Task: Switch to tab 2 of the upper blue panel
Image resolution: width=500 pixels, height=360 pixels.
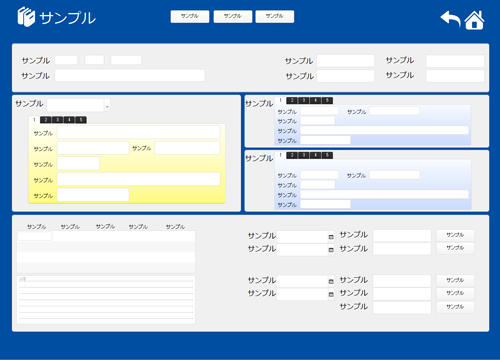Action: 292,100
